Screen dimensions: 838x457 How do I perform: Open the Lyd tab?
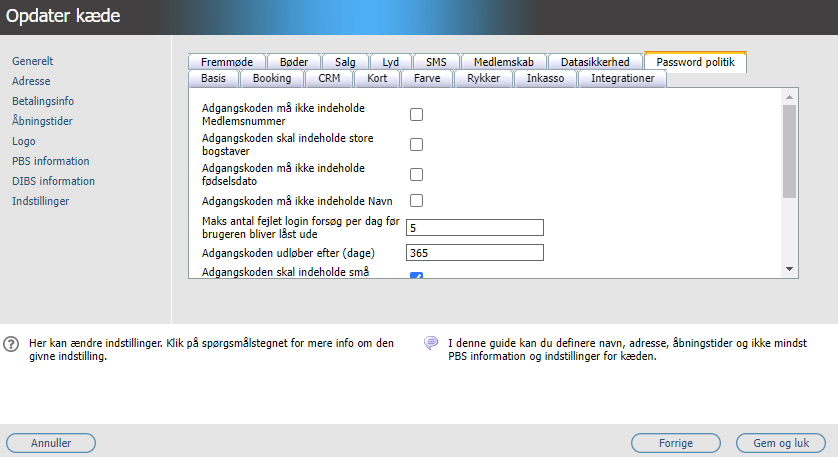point(391,62)
